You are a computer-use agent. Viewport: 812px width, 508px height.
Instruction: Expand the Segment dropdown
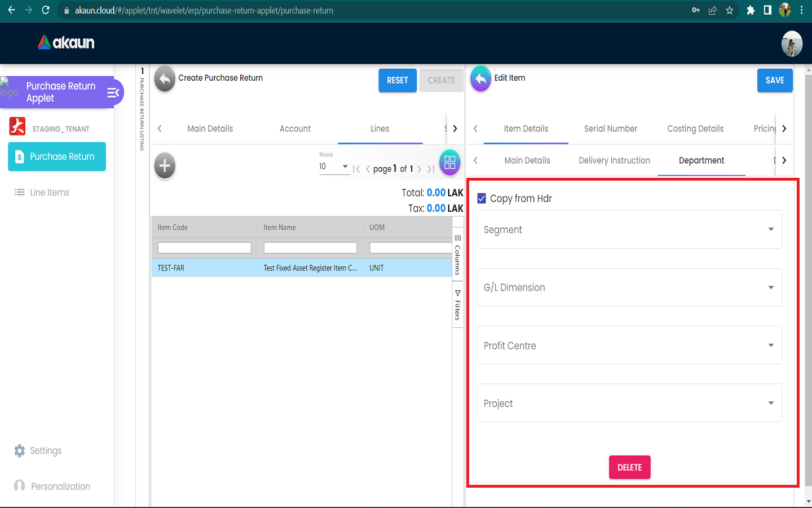pyautogui.click(x=629, y=230)
